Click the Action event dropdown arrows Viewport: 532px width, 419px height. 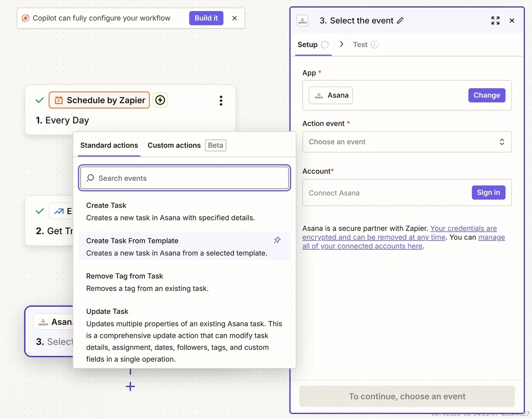pyautogui.click(x=502, y=142)
